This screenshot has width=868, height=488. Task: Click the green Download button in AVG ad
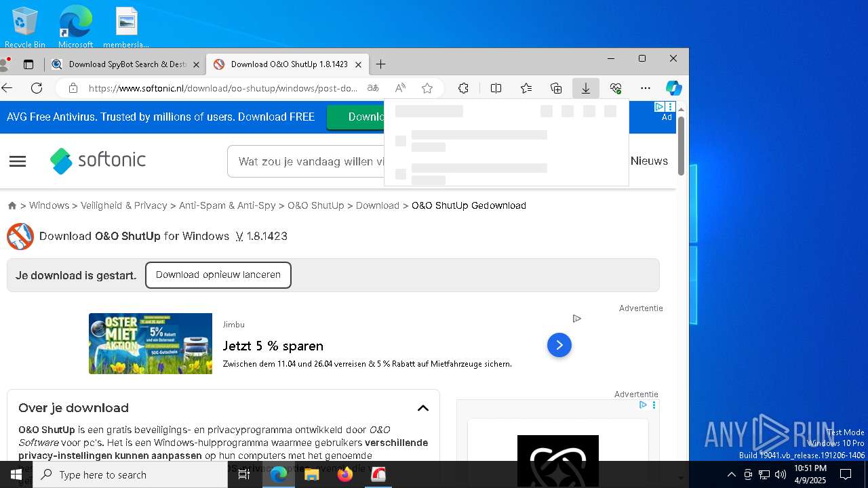(355, 117)
